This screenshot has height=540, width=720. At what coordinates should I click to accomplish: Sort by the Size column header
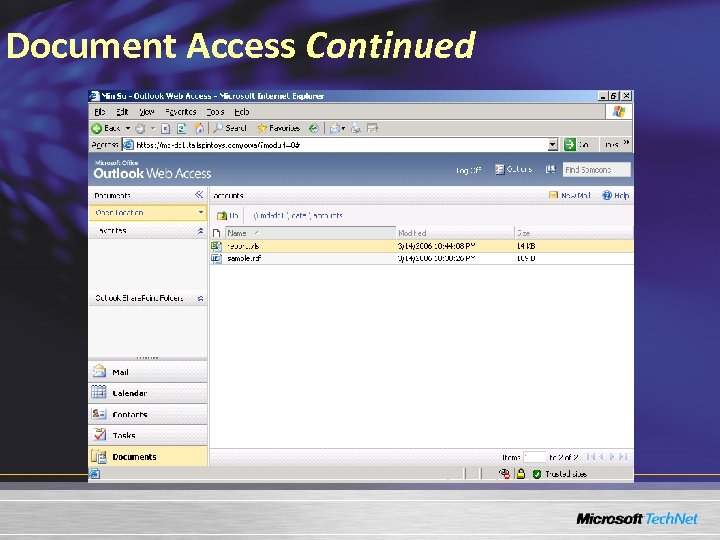click(x=574, y=233)
